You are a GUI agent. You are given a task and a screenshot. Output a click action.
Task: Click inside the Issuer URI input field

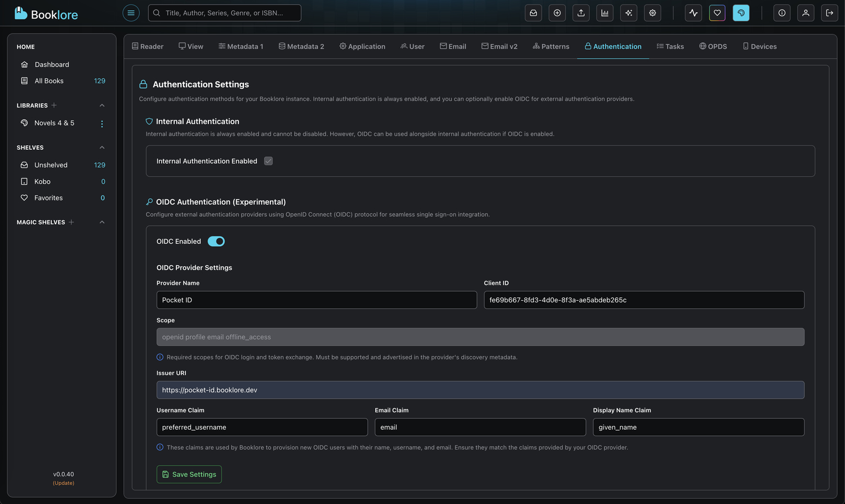click(480, 390)
